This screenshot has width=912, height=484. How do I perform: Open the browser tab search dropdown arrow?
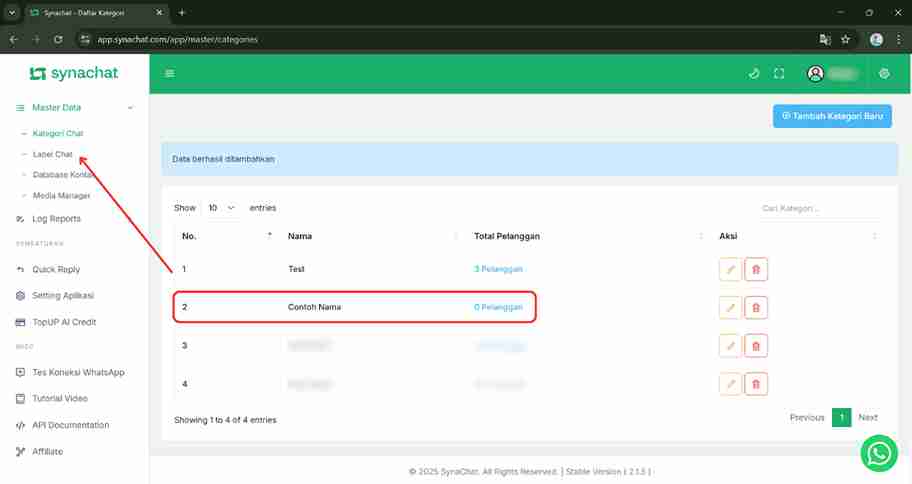pyautogui.click(x=12, y=12)
